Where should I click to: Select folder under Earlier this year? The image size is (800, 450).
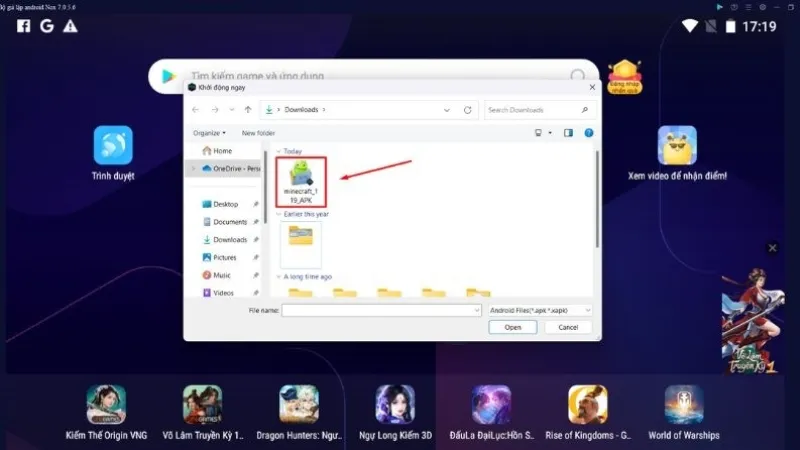point(301,244)
